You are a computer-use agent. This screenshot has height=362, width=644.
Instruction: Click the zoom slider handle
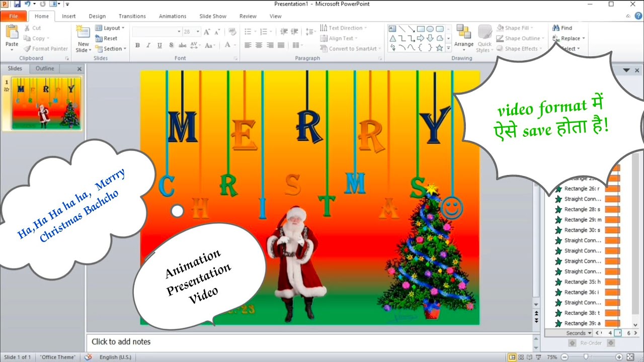tap(586, 357)
